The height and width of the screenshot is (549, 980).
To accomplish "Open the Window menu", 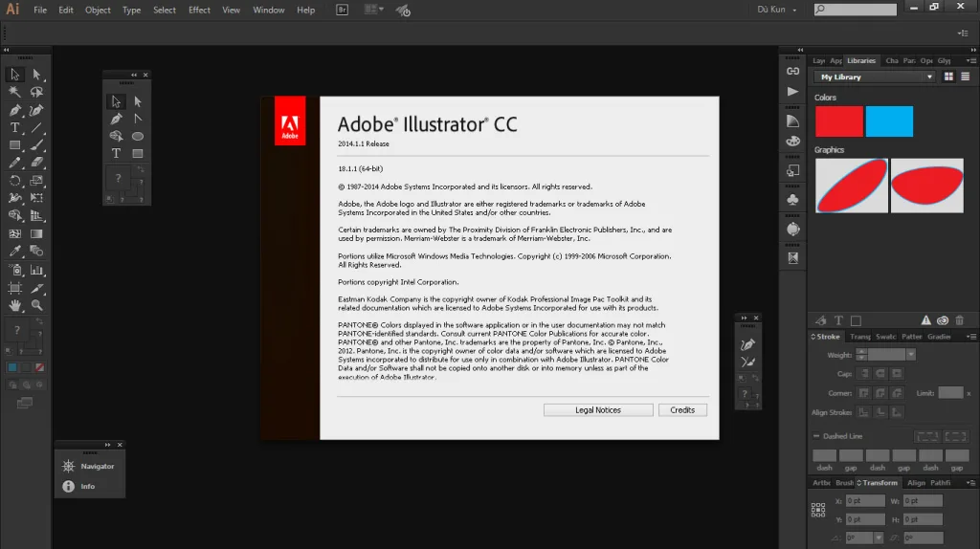I will (x=269, y=10).
